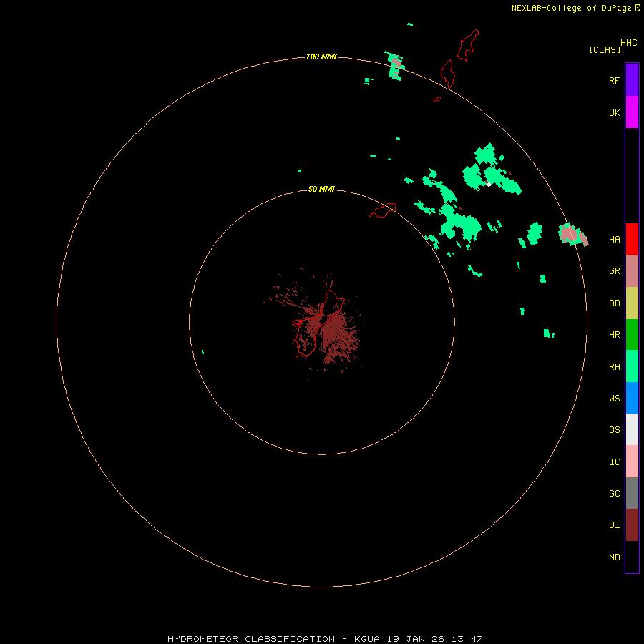Click the RF legend text label
Image resolution: width=644 pixels, height=644 pixels.
(614, 80)
